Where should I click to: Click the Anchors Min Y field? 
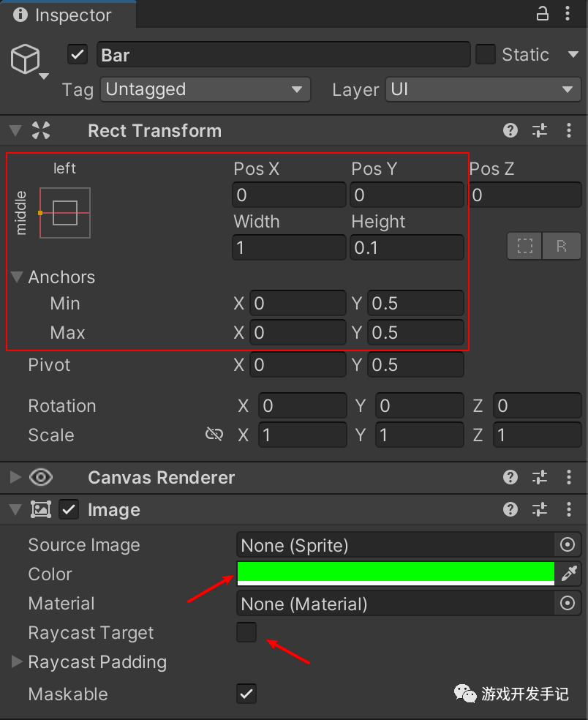click(x=415, y=303)
